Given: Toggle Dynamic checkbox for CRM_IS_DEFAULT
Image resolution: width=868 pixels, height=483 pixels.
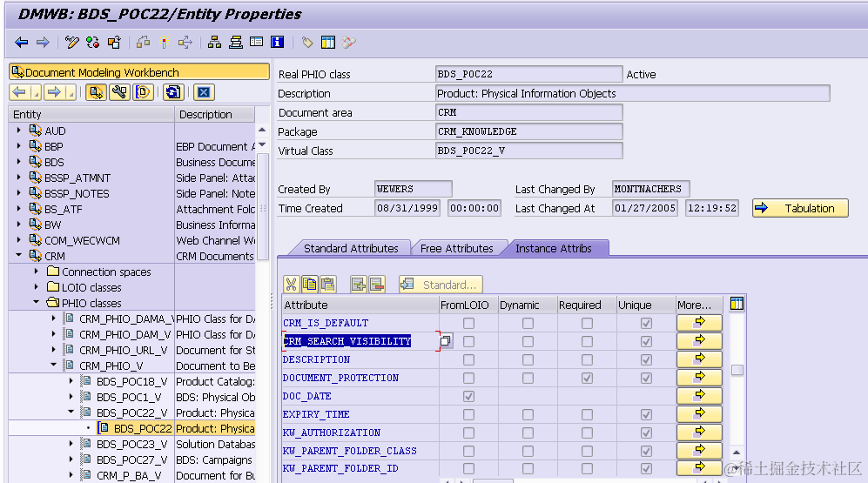Looking at the screenshot, I should pyautogui.click(x=528, y=323).
